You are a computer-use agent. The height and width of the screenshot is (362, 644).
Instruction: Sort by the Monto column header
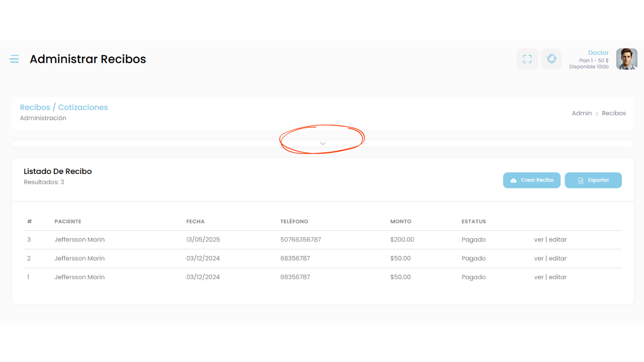tap(400, 222)
